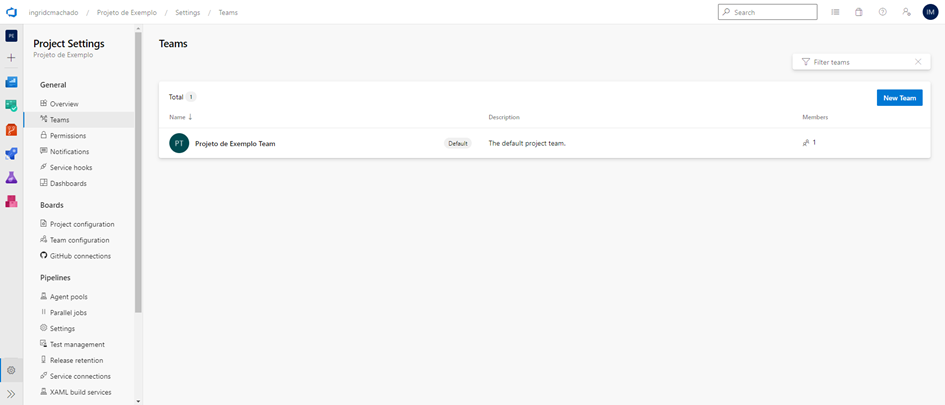Open the User settings icon
Image resolution: width=945 pixels, height=405 pixels.
(906, 12)
